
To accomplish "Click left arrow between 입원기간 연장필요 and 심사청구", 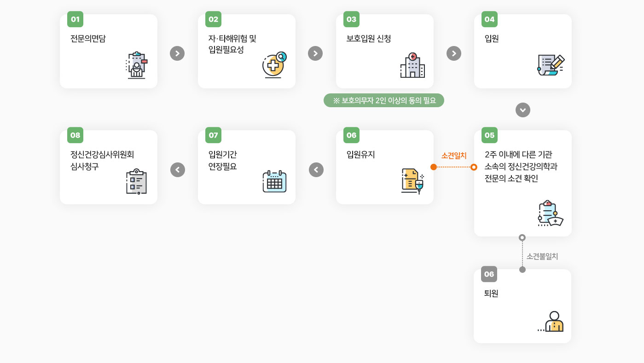I will pos(178,170).
